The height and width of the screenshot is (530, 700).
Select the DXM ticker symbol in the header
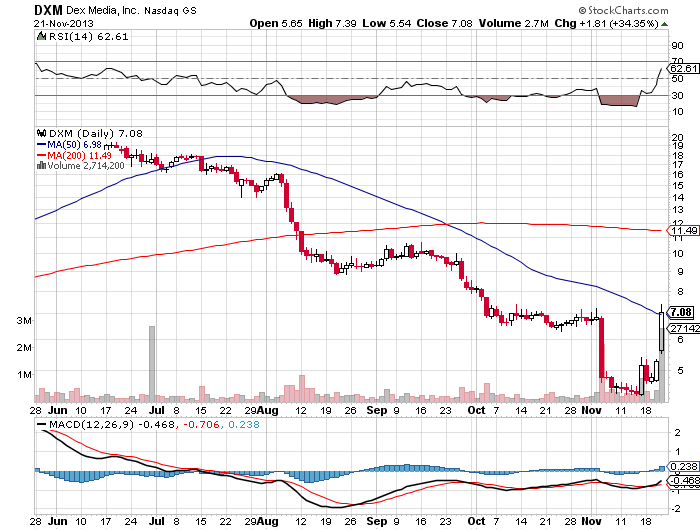[x=49, y=10]
